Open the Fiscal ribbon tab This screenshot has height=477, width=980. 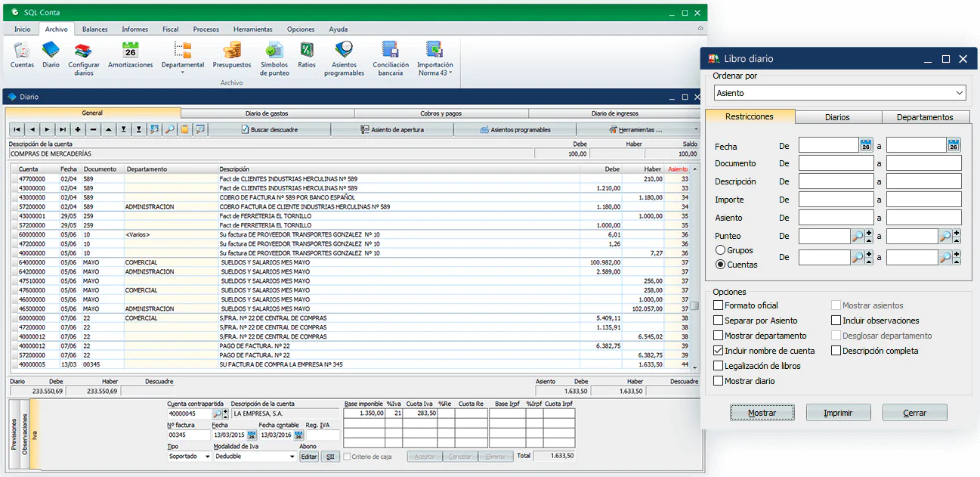pos(171,29)
